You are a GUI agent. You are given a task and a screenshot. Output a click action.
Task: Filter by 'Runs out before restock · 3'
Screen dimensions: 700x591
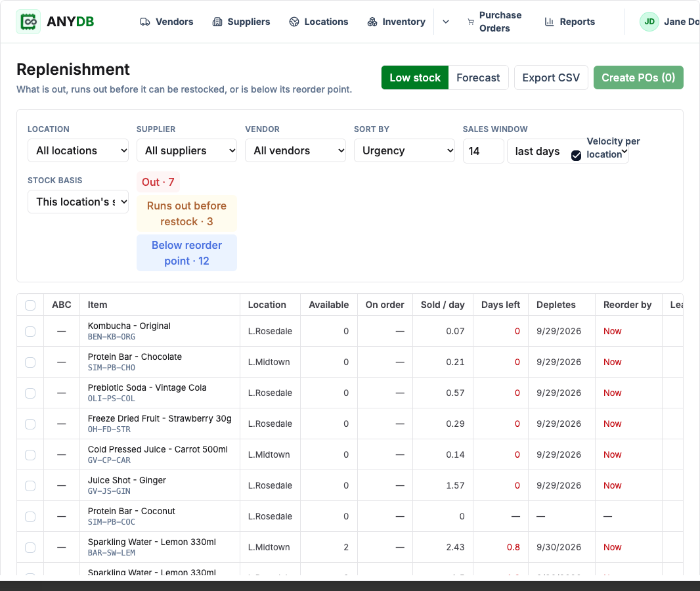click(186, 214)
